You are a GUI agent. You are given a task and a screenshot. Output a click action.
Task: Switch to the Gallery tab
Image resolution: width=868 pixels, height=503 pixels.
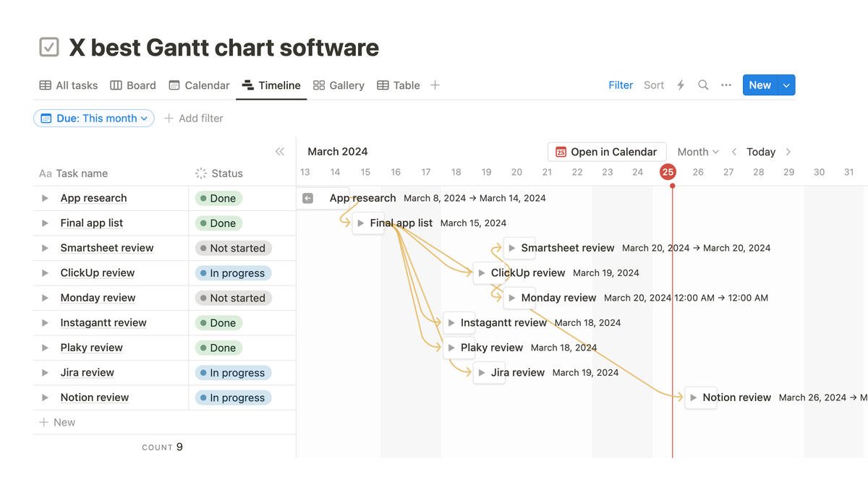point(338,85)
